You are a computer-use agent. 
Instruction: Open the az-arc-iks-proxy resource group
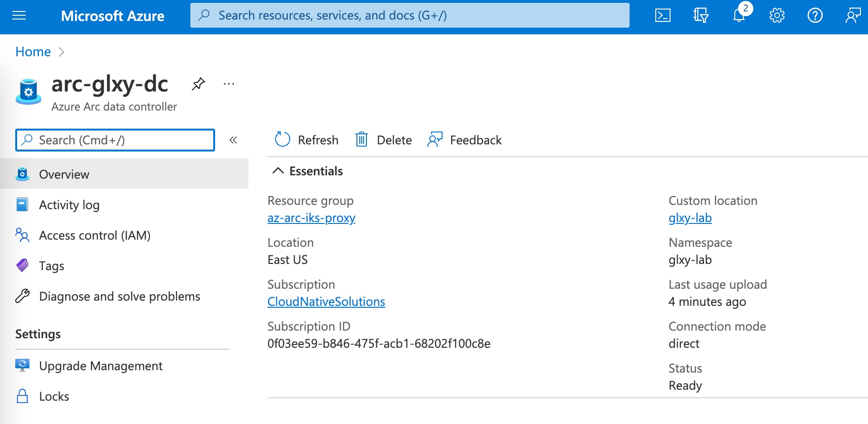point(311,218)
